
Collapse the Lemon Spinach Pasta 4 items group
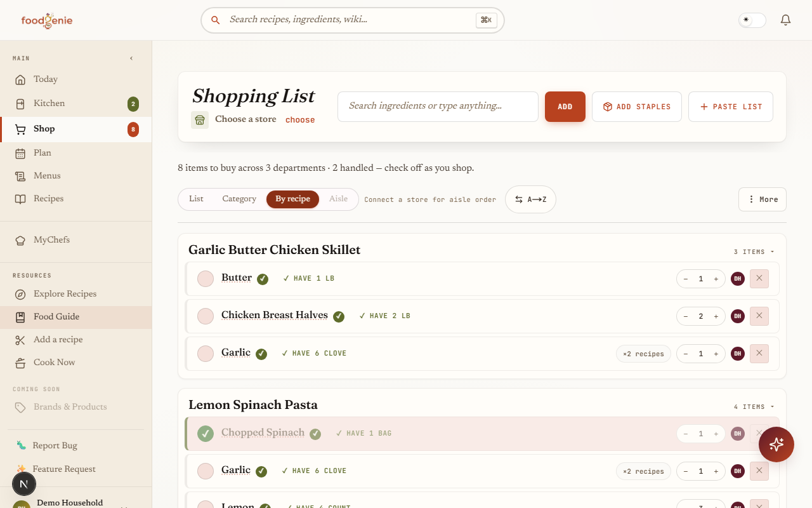pos(754,407)
